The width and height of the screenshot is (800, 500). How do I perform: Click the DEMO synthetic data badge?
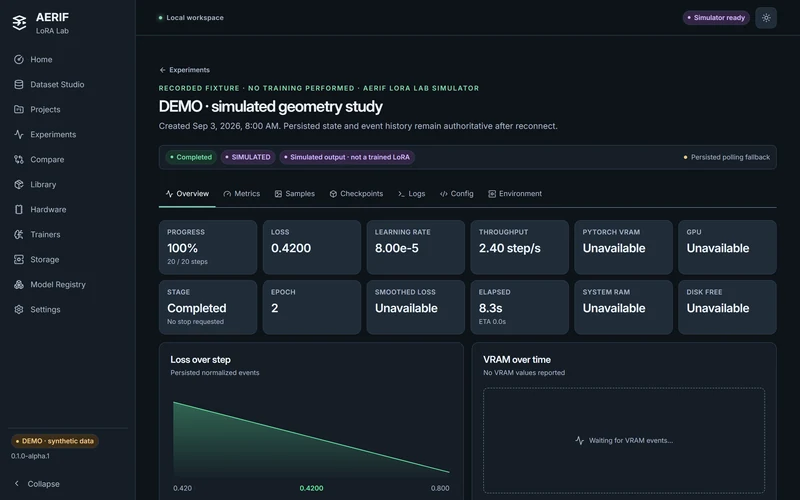tap(55, 441)
